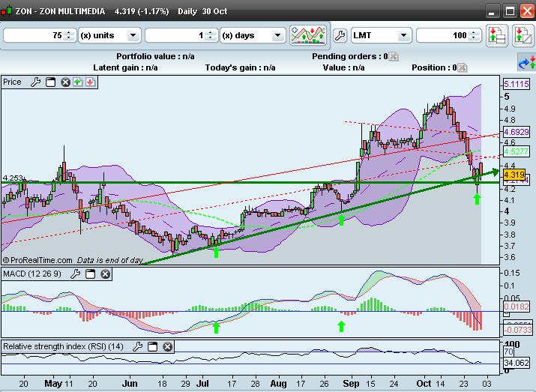536x392 pixels.
Task: Maximize the Price panel window icon
Action: (x=50, y=82)
